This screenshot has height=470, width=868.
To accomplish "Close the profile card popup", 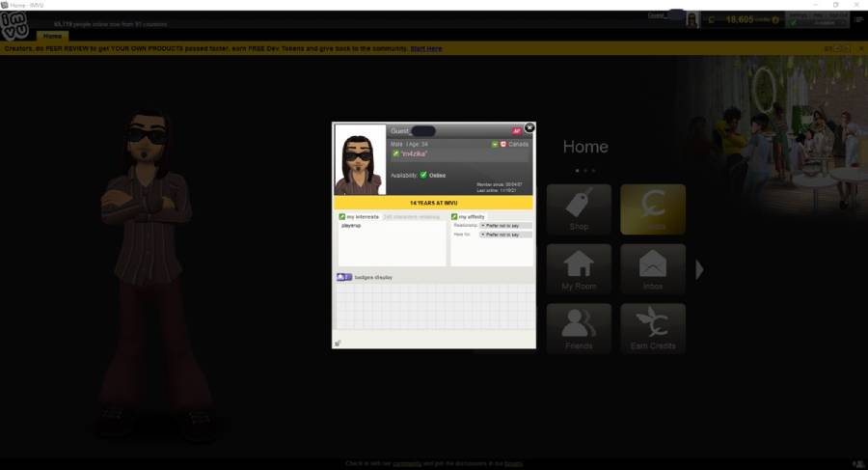I will coord(529,128).
